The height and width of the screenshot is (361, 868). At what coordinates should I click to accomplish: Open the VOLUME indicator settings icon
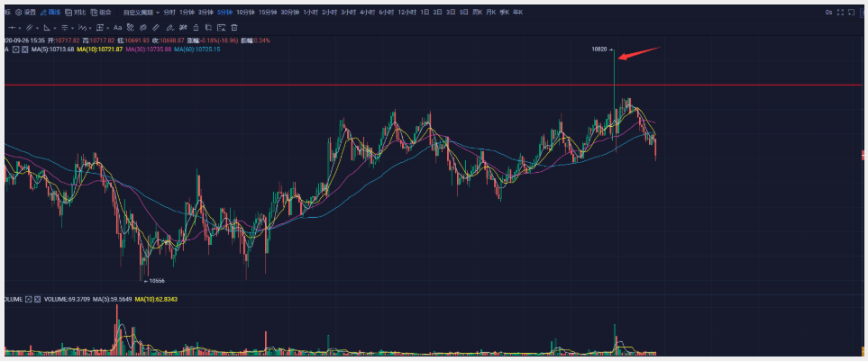click(29, 299)
